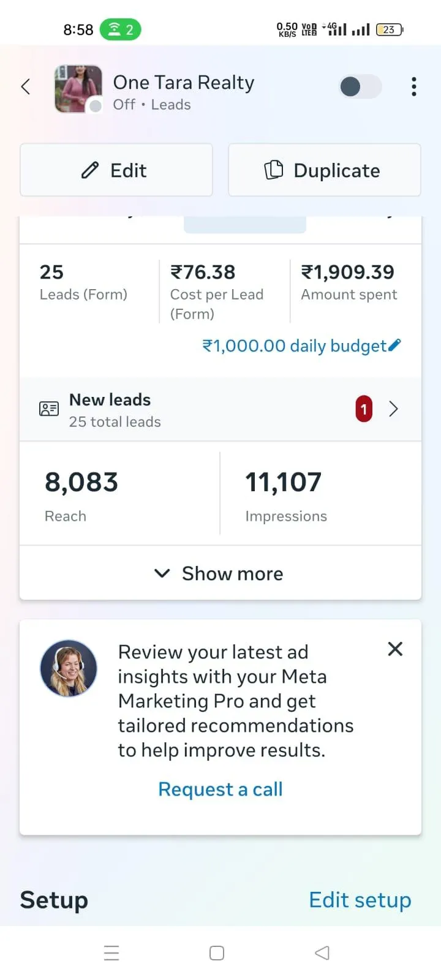Tap the Marketing Pro agent avatar
The width and height of the screenshot is (441, 980).
pyautogui.click(x=69, y=668)
